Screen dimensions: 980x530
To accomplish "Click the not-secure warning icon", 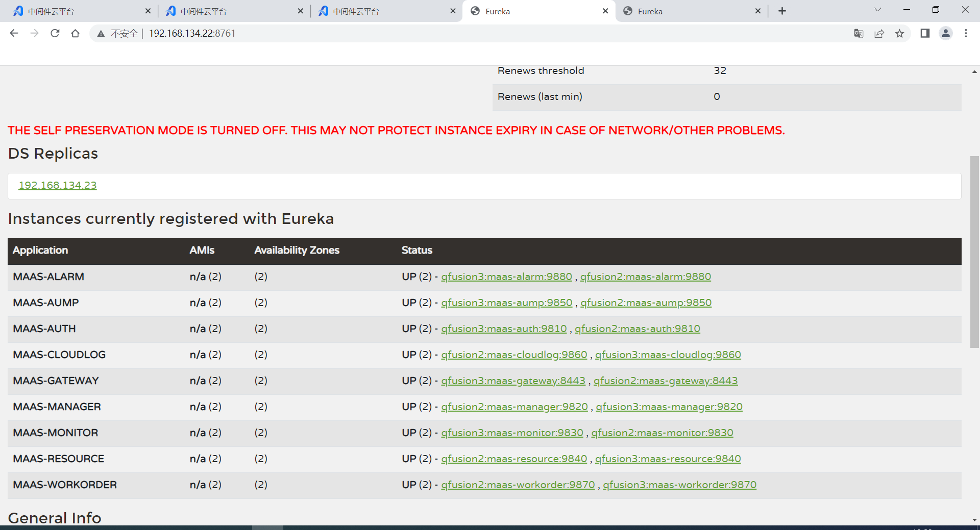I will click(x=101, y=34).
